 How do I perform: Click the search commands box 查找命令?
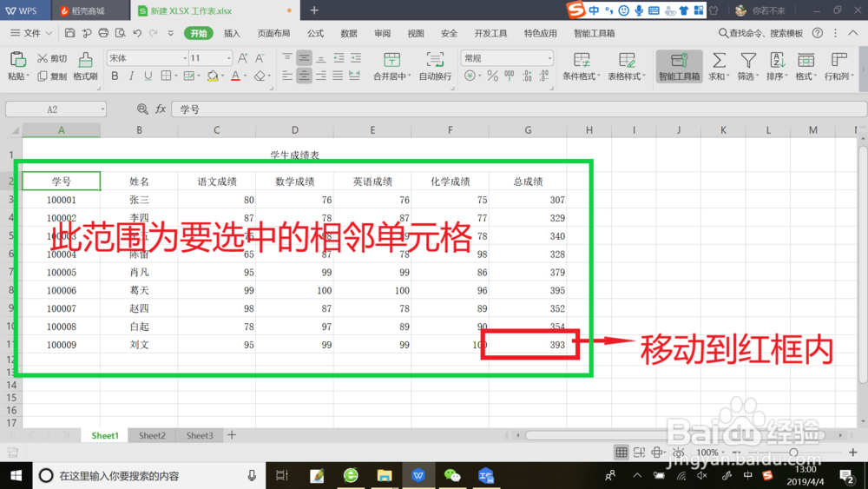point(760,33)
